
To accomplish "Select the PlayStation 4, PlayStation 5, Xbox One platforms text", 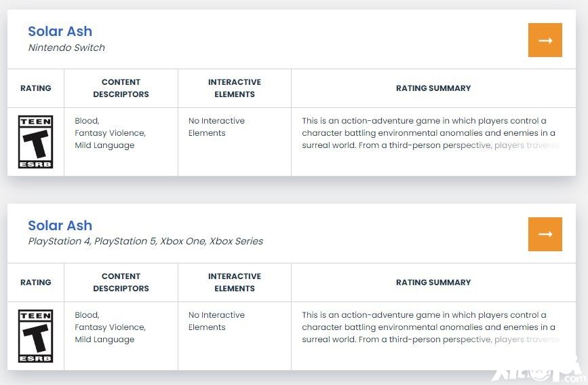I will coord(146,241).
